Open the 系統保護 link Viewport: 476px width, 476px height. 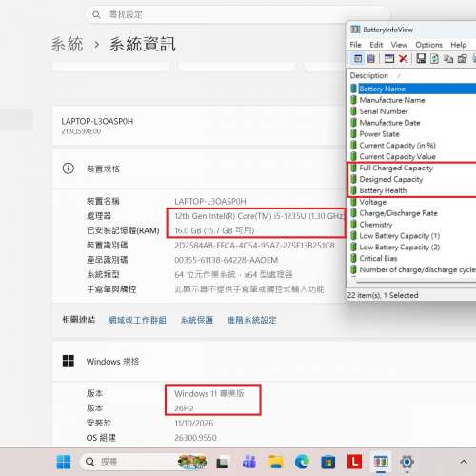point(197,320)
